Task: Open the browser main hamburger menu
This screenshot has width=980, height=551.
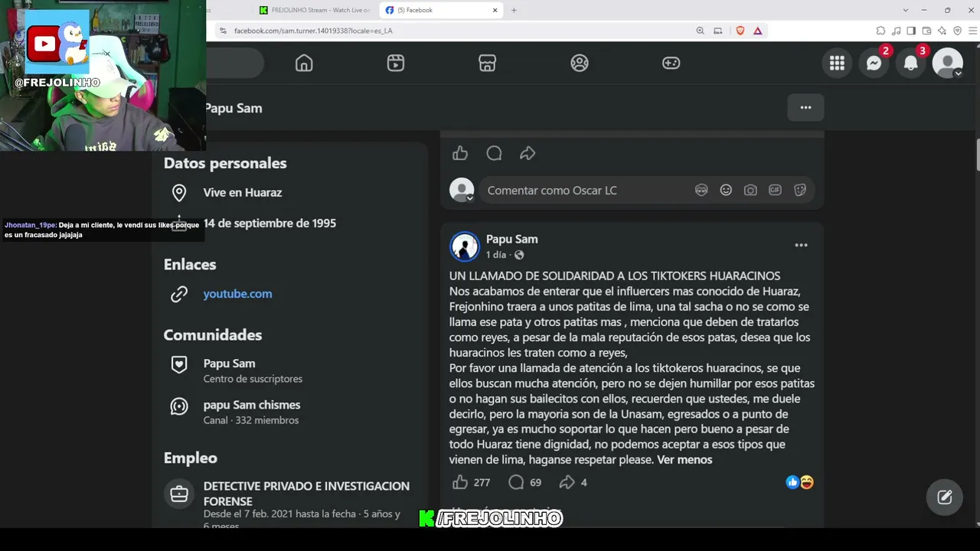Action: pos(972,31)
